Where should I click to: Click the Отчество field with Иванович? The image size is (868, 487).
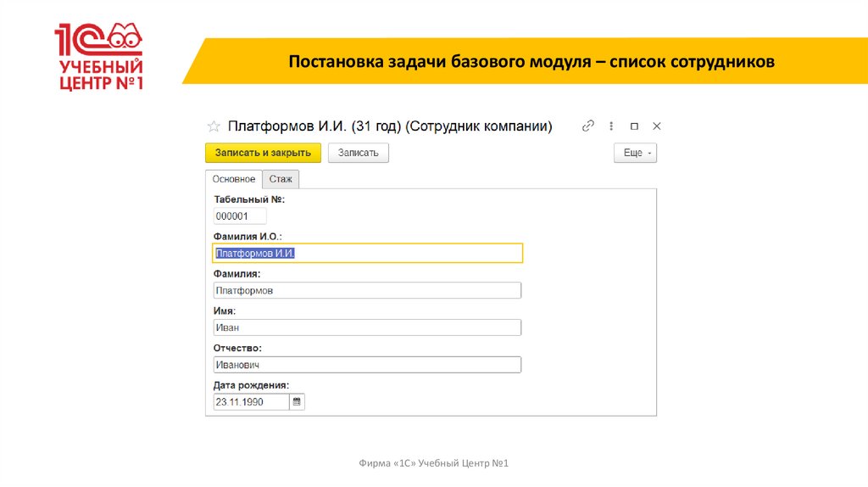pyautogui.click(x=366, y=365)
